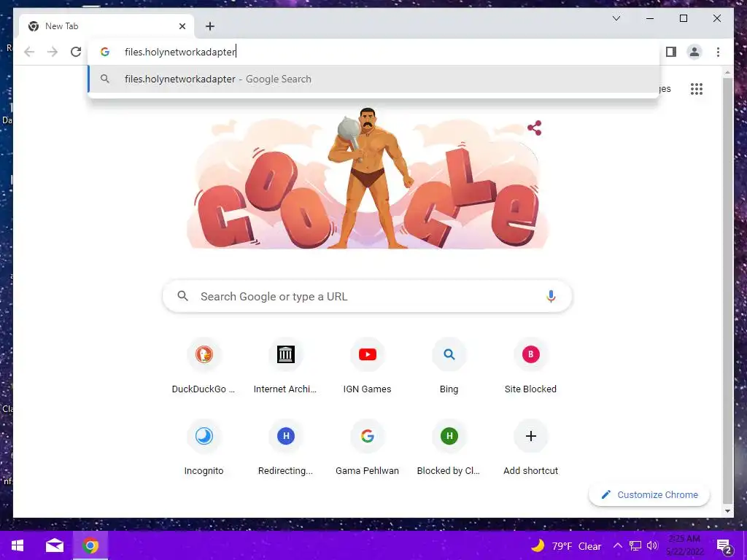The height and width of the screenshot is (560, 747).
Task: Open the weather widget showing 79°F Clear
Action: tap(566, 545)
